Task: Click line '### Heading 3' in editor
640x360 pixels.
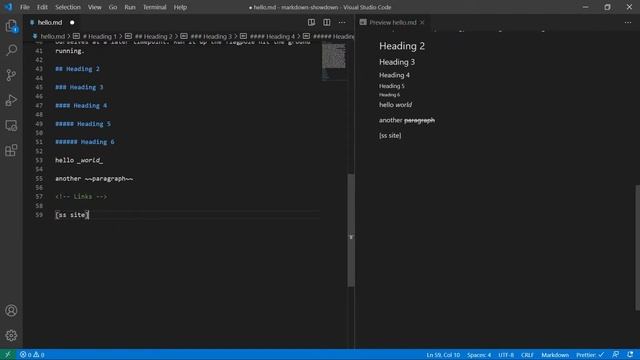Action: click(x=79, y=87)
